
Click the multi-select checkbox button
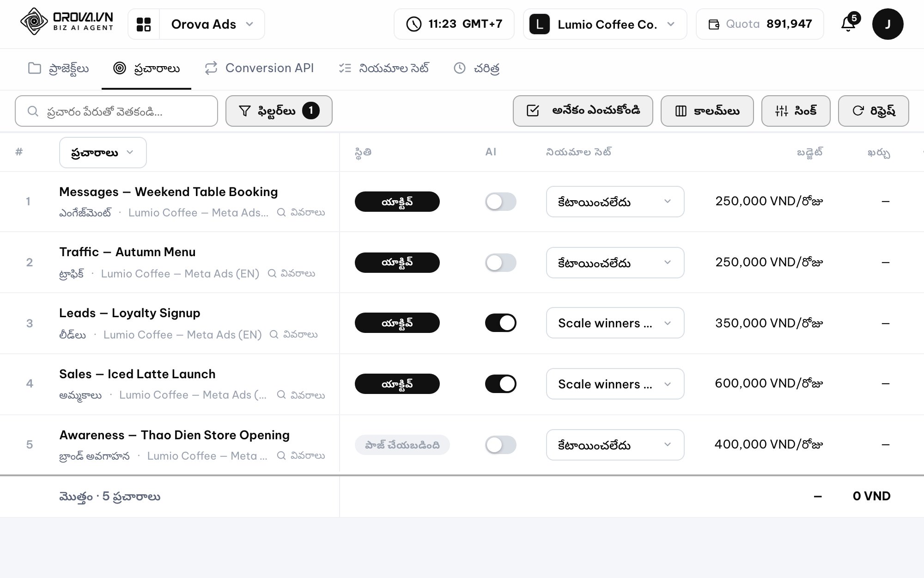coord(583,111)
